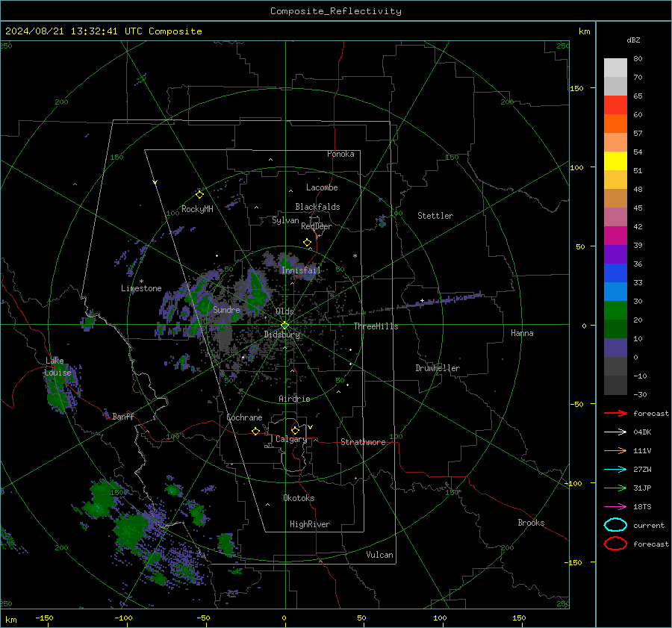Click the Olds label
The height and width of the screenshot is (628, 672).
[x=284, y=311]
